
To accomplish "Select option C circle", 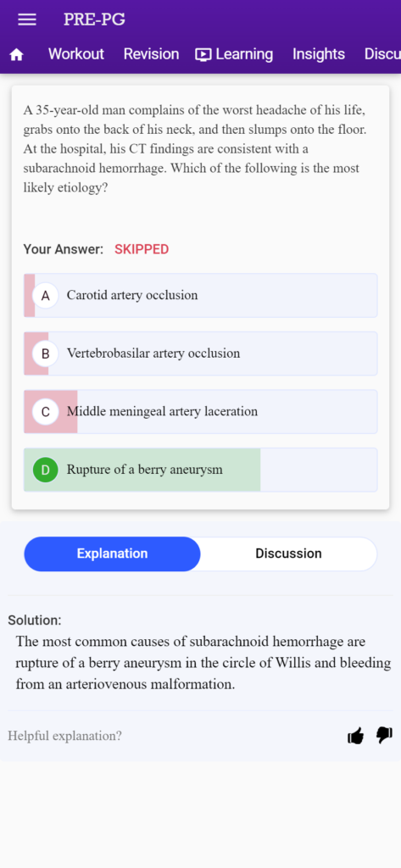I will pyautogui.click(x=46, y=412).
